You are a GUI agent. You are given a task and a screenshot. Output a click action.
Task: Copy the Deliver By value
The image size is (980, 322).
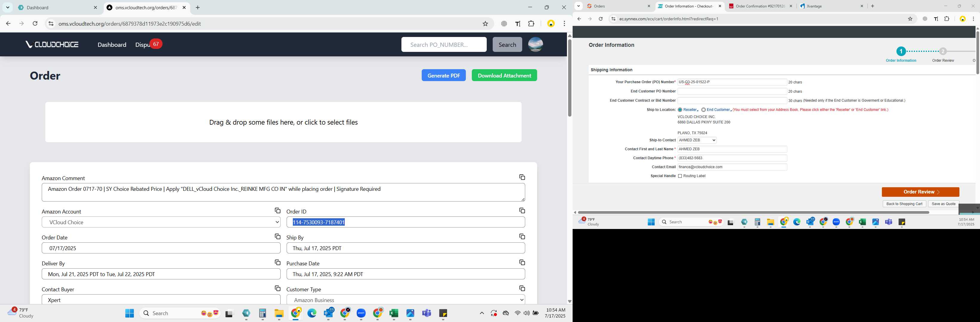pos(277,262)
